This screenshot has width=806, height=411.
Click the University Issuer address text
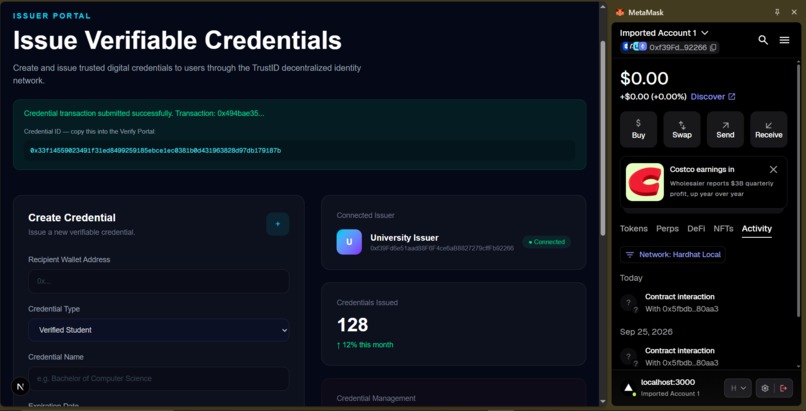tap(442, 248)
